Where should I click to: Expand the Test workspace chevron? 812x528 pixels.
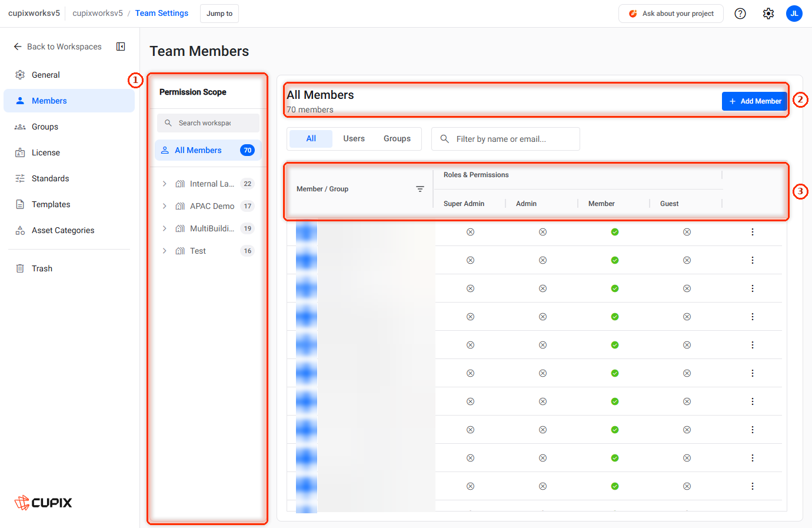click(165, 251)
